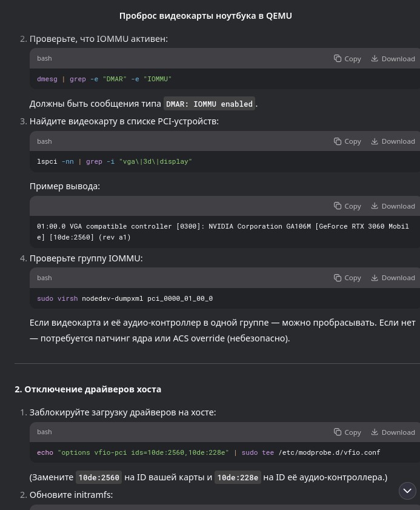Click inline code 10de:228e audio controller ID

[238, 477]
